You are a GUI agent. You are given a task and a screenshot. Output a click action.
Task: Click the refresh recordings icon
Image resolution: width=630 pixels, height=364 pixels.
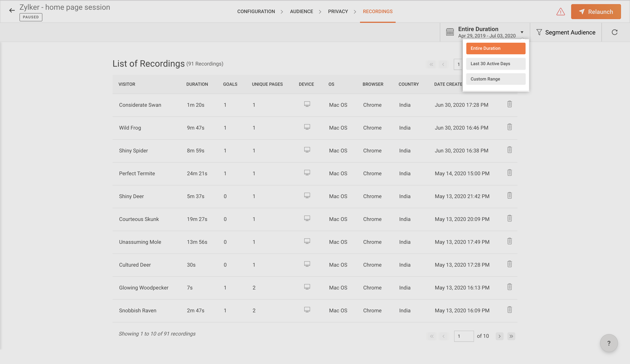click(x=614, y=32)
